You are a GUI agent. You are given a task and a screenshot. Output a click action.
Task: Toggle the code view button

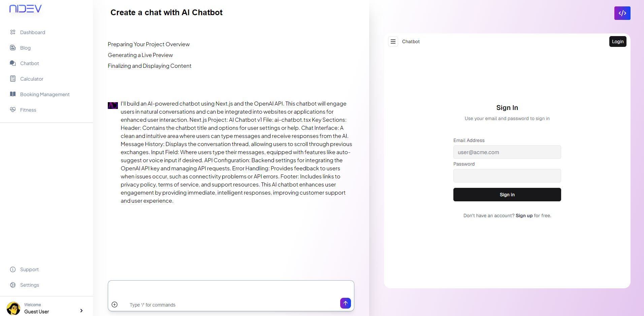(622, 13)
